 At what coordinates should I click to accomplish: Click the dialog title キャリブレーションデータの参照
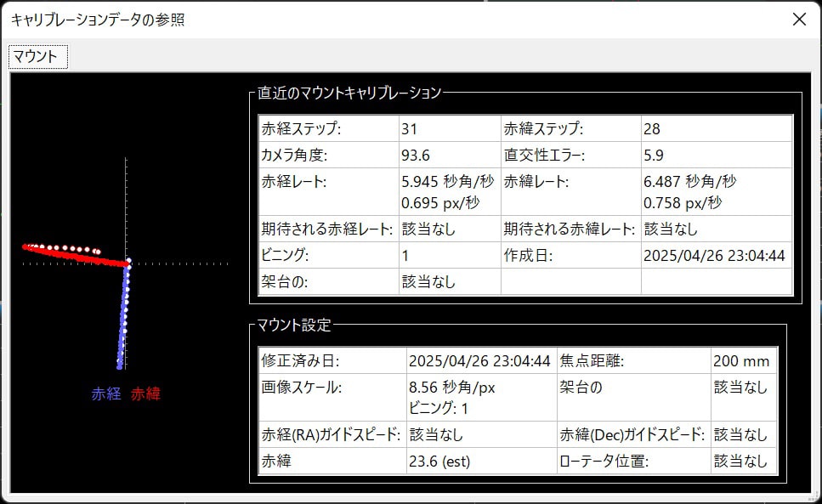(x=98, y=20)
